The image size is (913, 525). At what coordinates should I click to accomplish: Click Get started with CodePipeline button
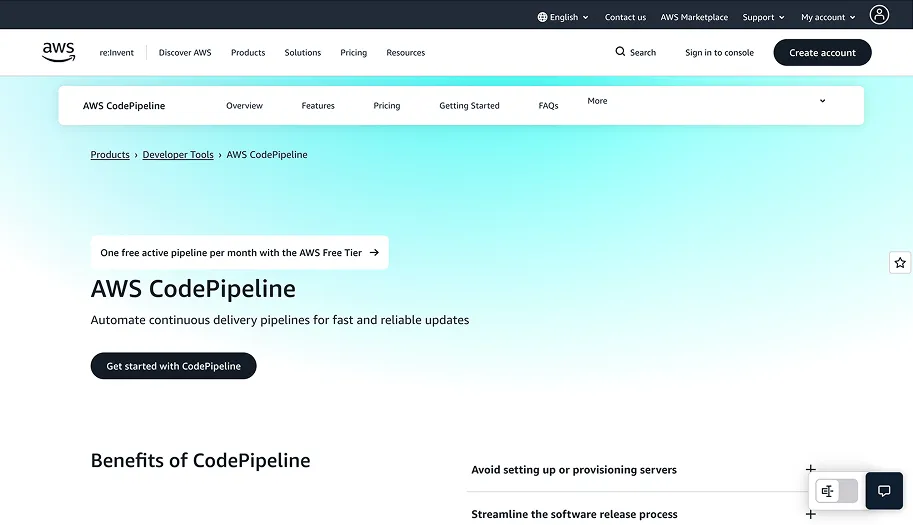[x=174, y=366]
